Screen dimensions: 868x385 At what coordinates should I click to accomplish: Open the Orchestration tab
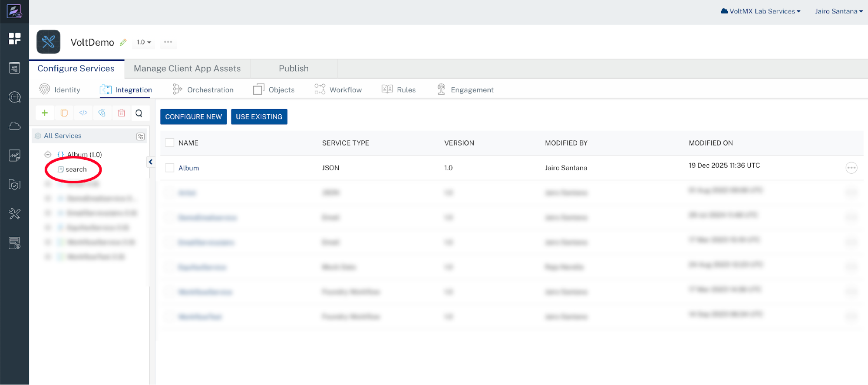click(x=203, y=90)
